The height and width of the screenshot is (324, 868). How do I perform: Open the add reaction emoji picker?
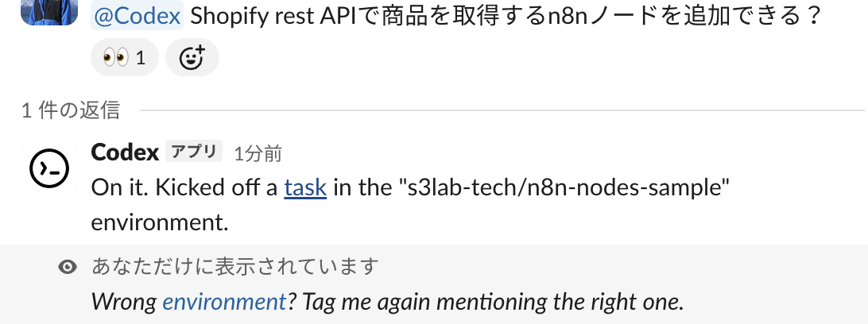(192, 58)
